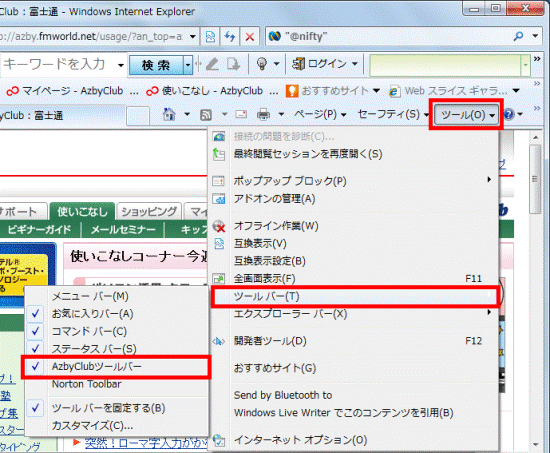Click the search magnifier icon
This screenshot has width=550, height=453.
(x=518, y=36)
